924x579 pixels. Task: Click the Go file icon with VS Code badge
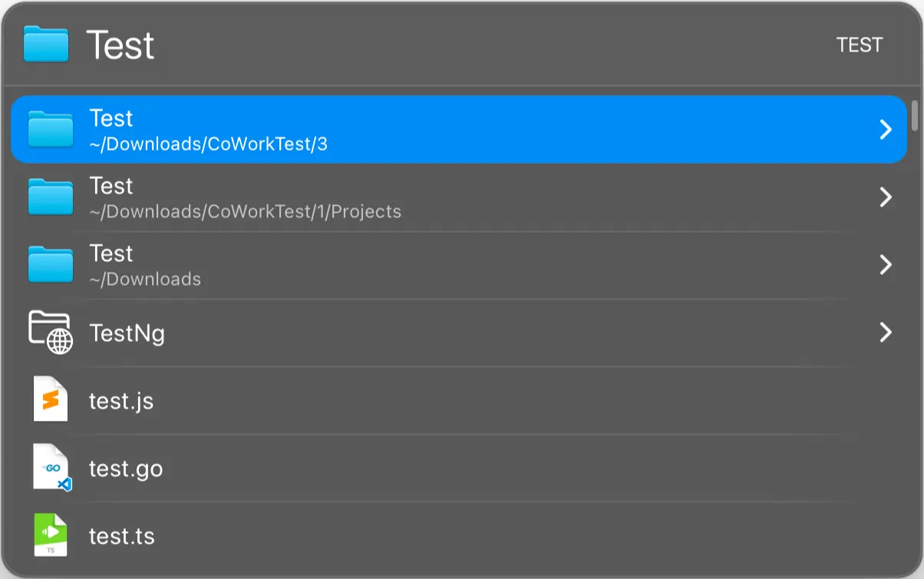click(x=51, y=468)
